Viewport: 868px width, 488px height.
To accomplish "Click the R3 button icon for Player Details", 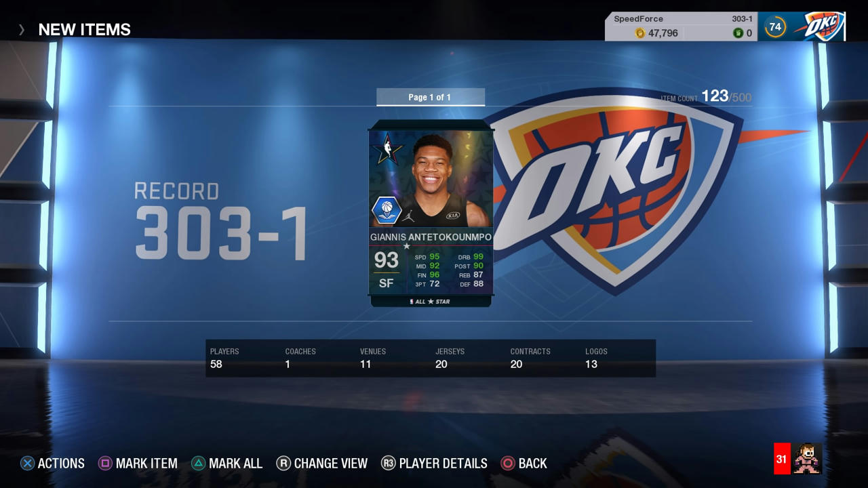I will pyautogui.click(x=388, y=464).
